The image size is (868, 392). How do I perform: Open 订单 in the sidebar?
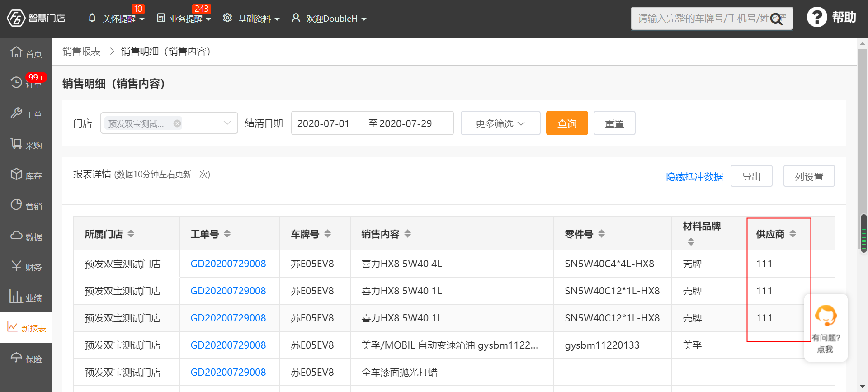click(x=26, y=83)
